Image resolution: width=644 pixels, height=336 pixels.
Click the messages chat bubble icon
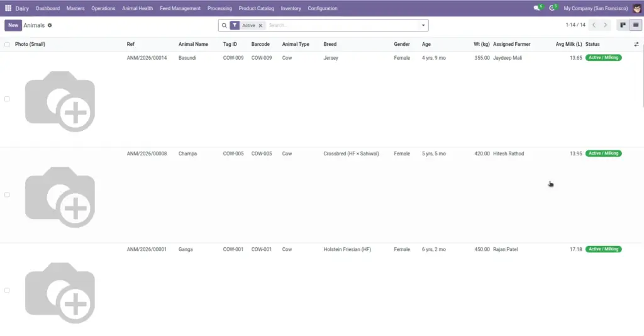click(x=537, y=8)
